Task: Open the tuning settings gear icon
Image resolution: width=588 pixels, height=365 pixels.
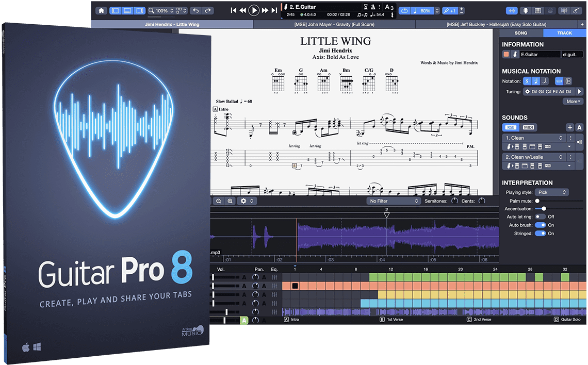Action: click(527, 91)
